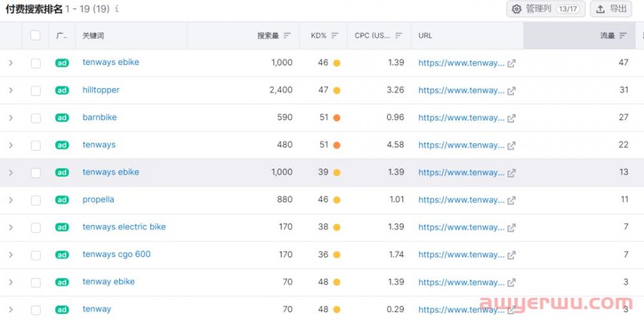Sort by 流量 column sort icon

point(623,35)
